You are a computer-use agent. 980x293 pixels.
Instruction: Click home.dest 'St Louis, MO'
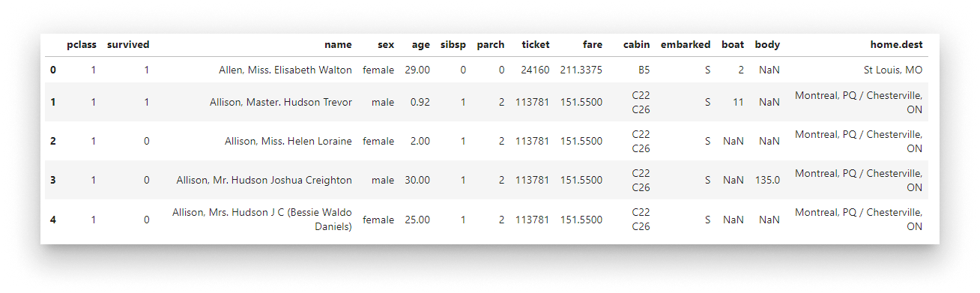tap(893, 70)
